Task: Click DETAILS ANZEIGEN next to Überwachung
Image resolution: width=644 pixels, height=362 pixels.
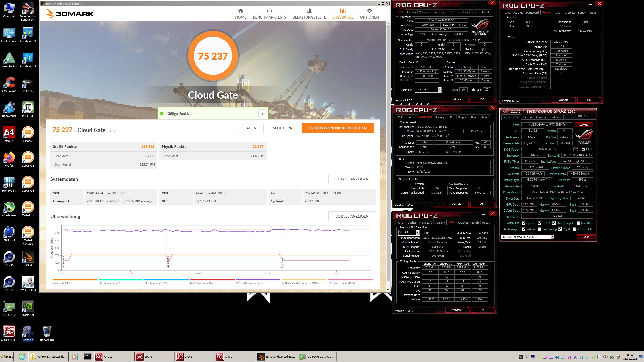Action: (x=352, y=216)
